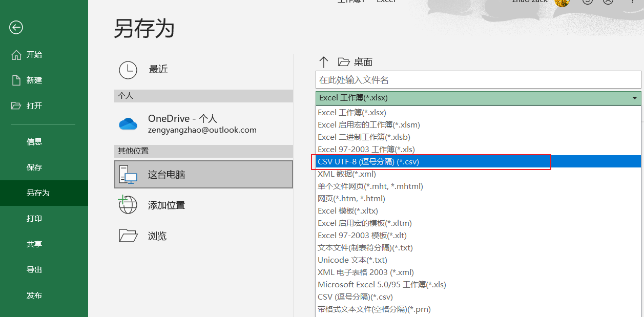Viewport: 644px width, 317px height.
Task: Select Excel 97-2003 模板(*.xlt) option
Action: (x=478, y=235)
